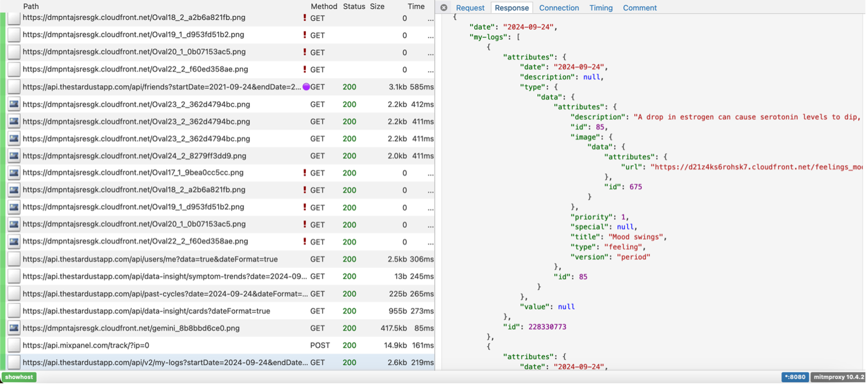Open the Comment tab
Image resolution: width=868 pixels, height=386 pixels.
(640, 8)
